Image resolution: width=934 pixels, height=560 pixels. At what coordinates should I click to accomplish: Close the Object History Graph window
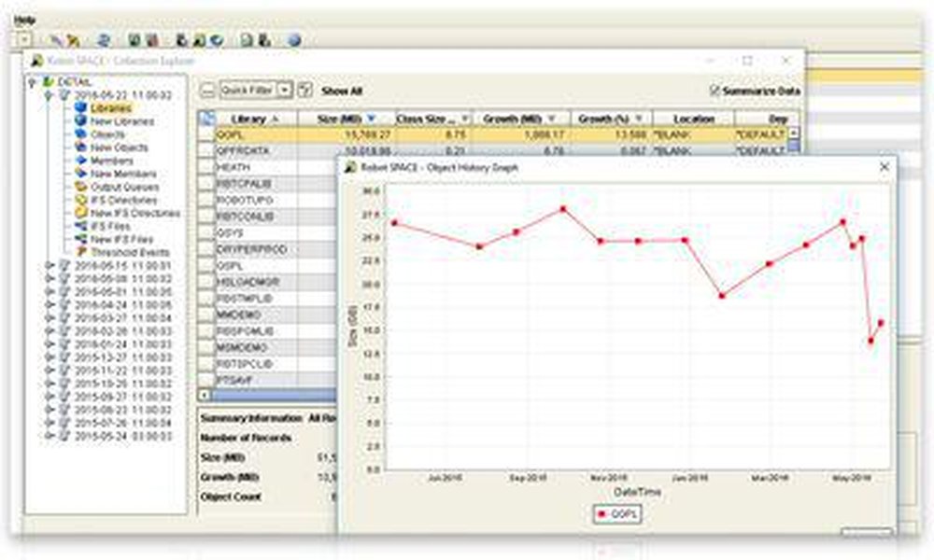(884, 167)
